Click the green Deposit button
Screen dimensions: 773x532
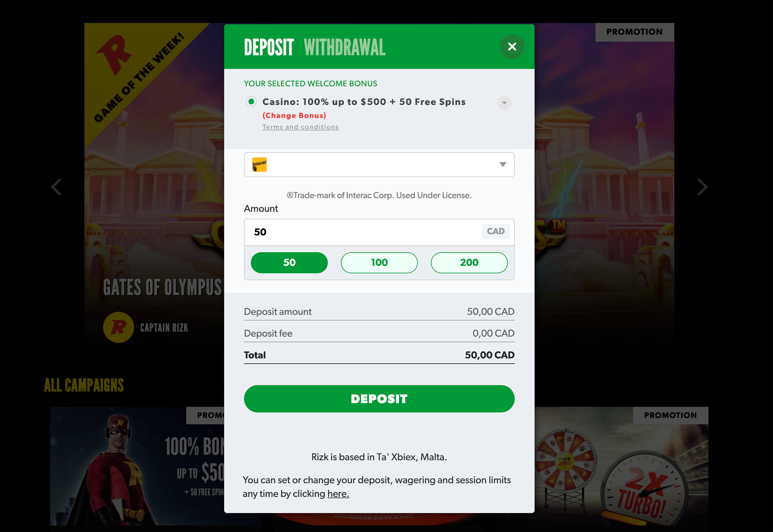379,399
